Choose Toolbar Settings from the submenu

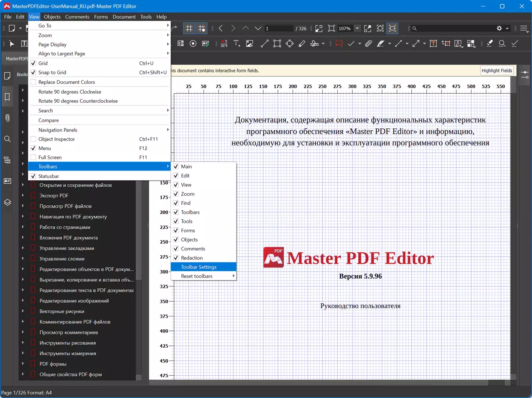pos(199,267)
